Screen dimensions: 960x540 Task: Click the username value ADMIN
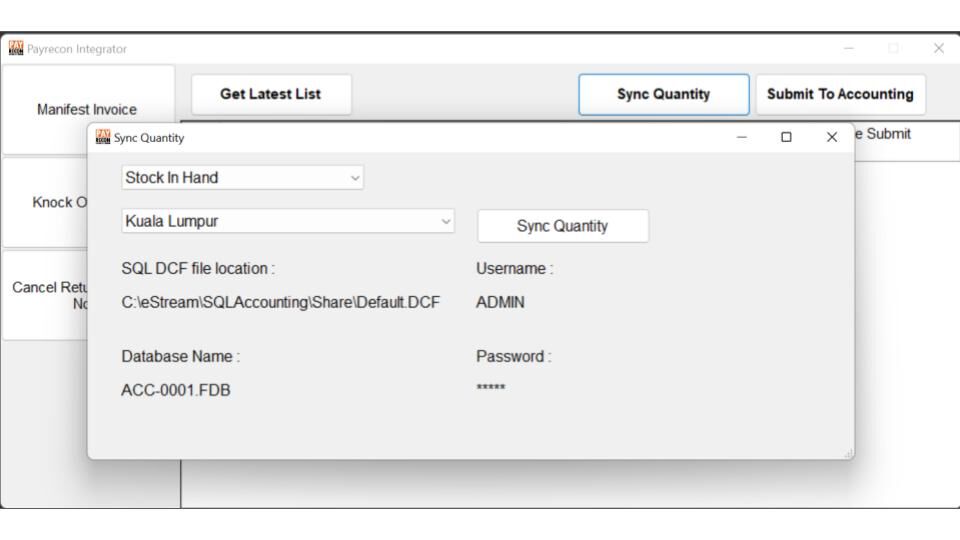click(x=500, y=302)
